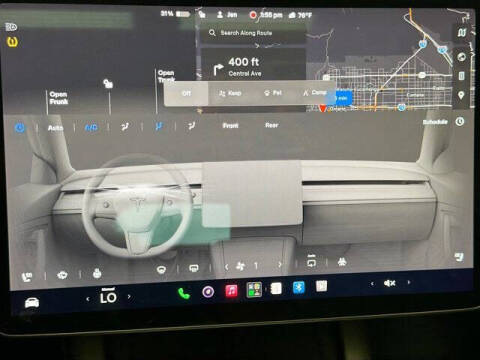480x360 pixels.
Task: Tap the driver seat heater icon
Action: pyautogui.click(x=27, y=277)
